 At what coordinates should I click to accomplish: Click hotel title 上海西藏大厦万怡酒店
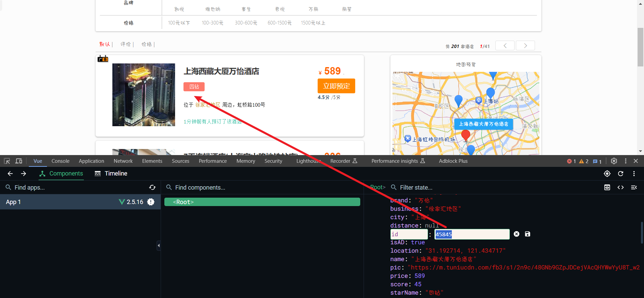point(221,71)
